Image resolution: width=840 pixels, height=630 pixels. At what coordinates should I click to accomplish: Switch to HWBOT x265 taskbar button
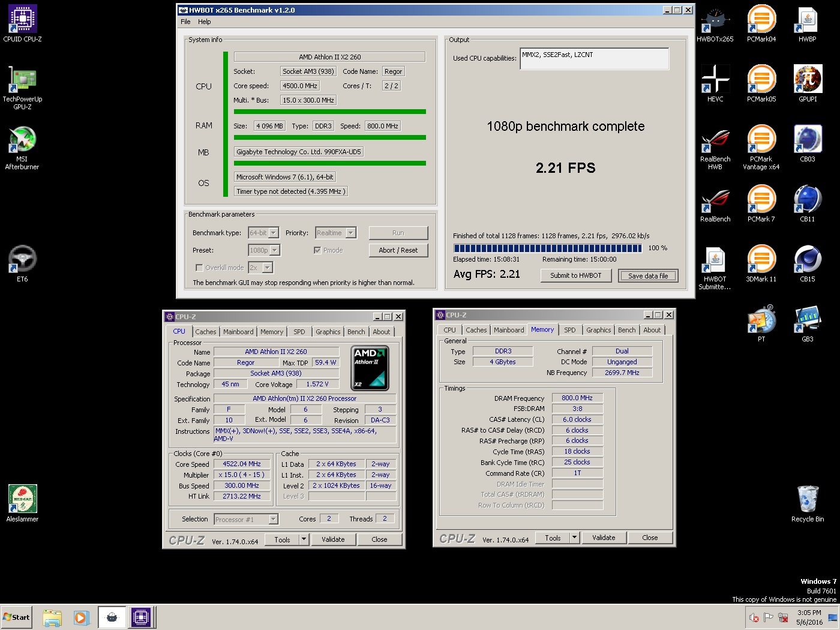pos(112,617)
